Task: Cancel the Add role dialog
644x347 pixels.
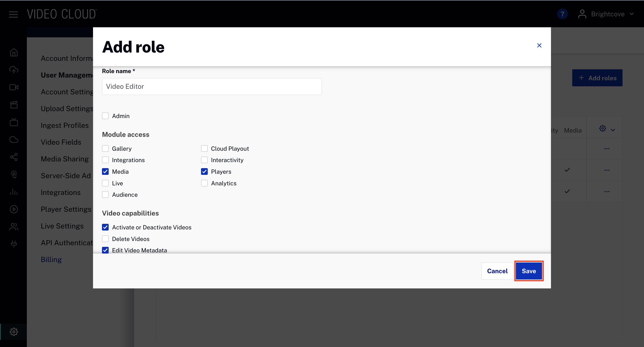Action: coord(497,271)
